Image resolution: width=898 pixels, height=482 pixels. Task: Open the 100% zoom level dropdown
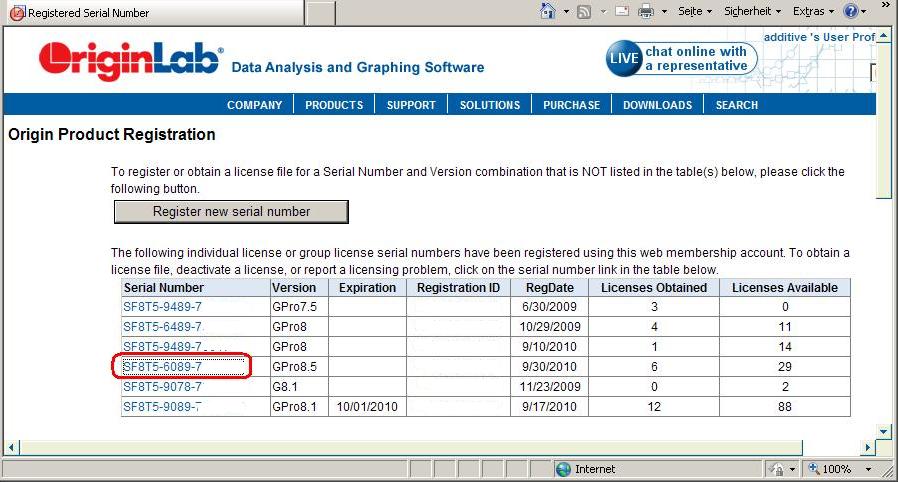(x=868, y=469)
